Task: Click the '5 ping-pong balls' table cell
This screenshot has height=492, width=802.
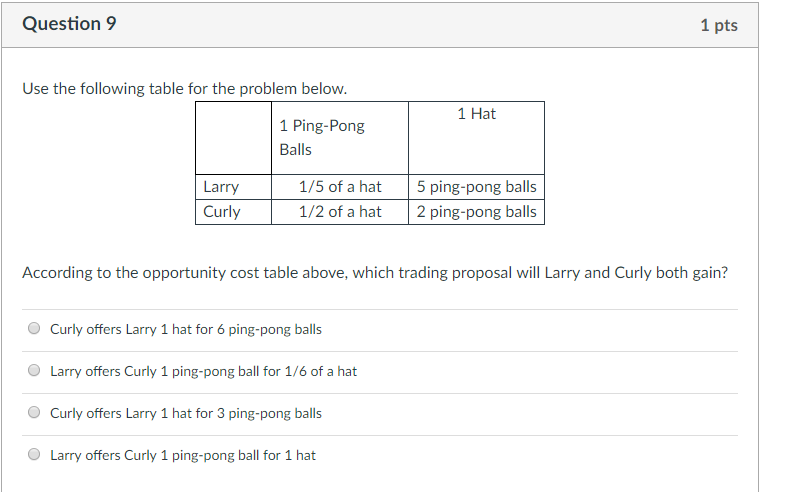Action: (476, 187)
